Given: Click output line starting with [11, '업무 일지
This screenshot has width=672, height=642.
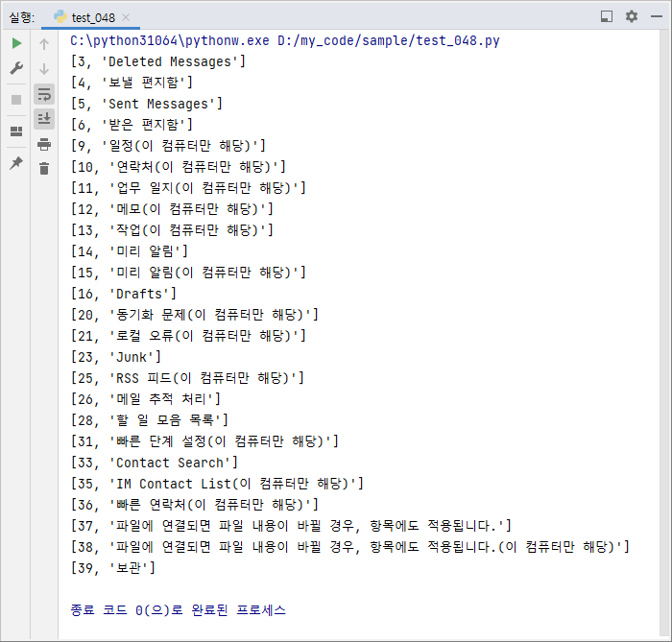Looking at the screenshot, I should click(188, 187).
